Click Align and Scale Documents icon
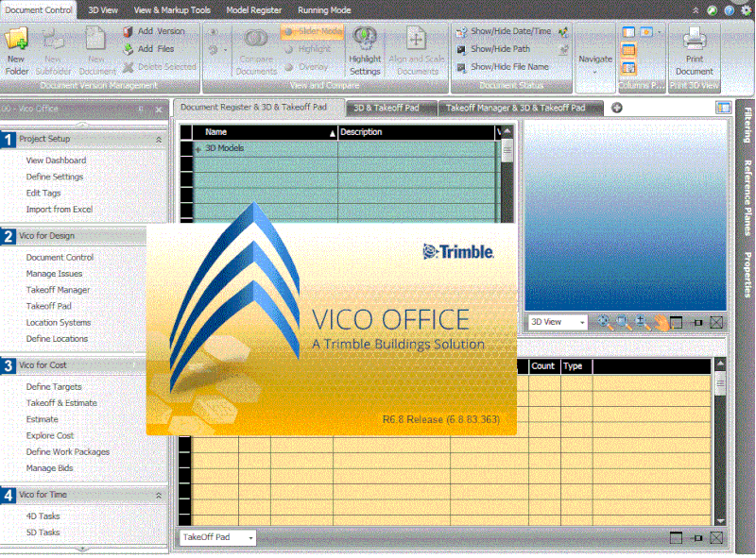Viewport: 756px width, 558px height. point(416,39)
